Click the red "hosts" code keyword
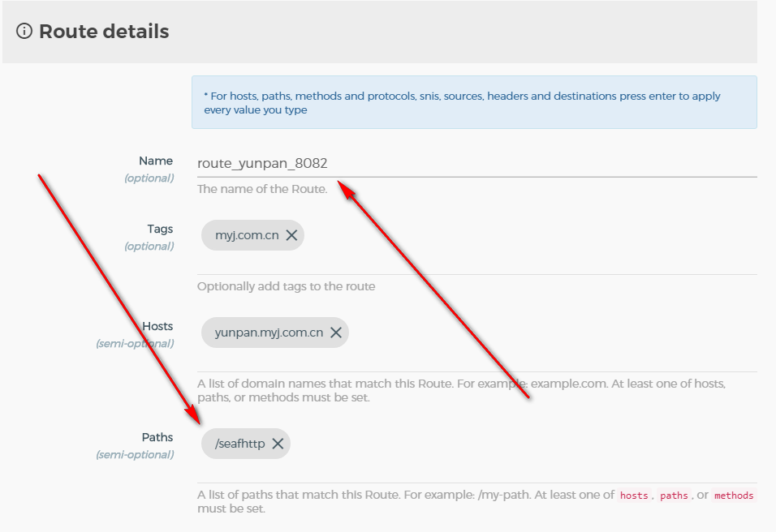 click(634, 496)
